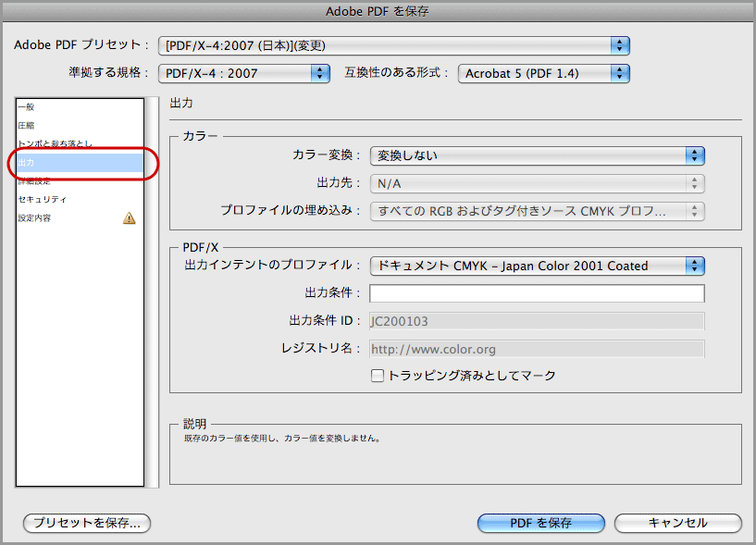Select 圧縮 in the category list
The height and width of the screenshot is (545, 756).
[x=80, y=126]
